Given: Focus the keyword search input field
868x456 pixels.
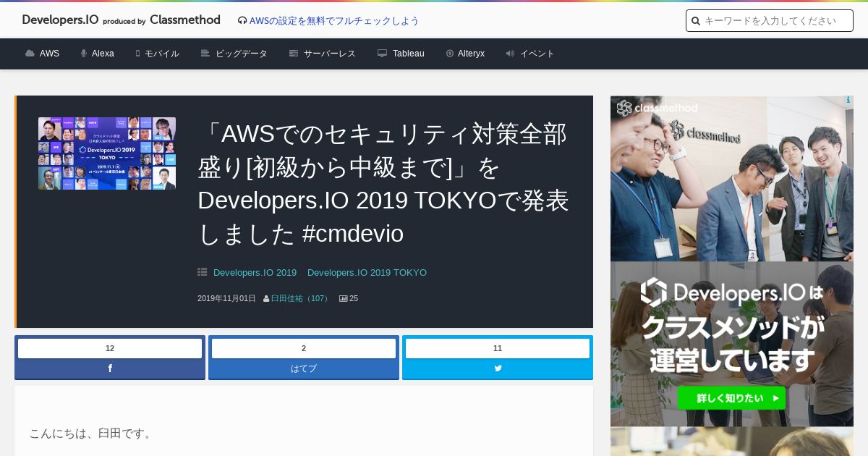Looking at the screenshot, I should point(770,21).
